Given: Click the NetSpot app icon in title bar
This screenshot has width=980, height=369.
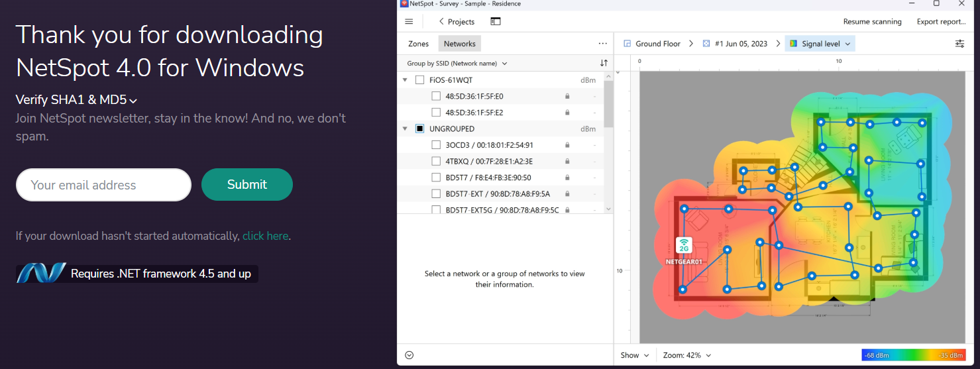Looking at the screenshot, I should [404, 4].
